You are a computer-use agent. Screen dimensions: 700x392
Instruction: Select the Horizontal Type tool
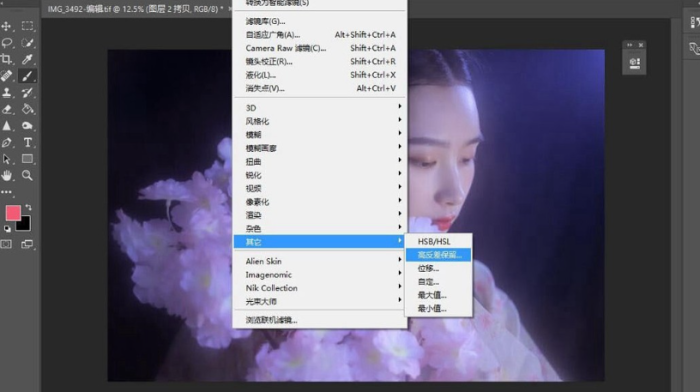(x=27, y=142)
